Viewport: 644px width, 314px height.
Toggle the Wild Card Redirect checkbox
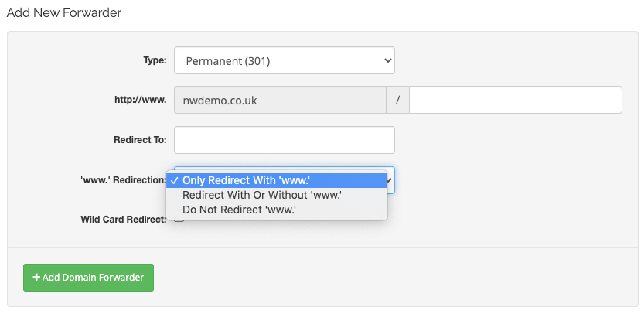[x=179, y=219]
